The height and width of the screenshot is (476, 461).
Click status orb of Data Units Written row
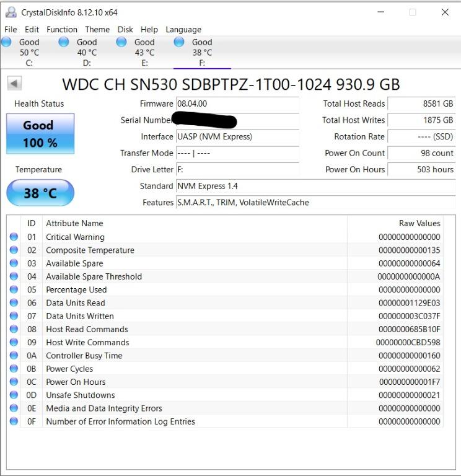click(14, 315)
